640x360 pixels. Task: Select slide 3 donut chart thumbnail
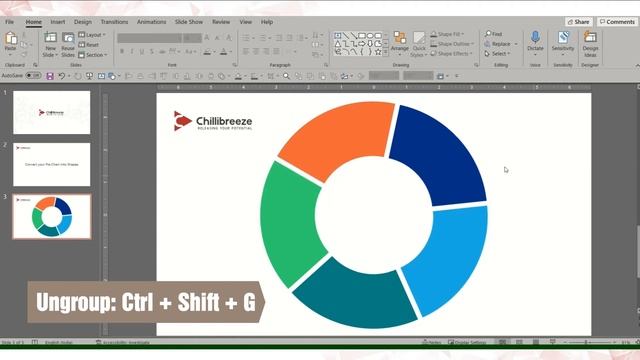[x=51, y=217]
